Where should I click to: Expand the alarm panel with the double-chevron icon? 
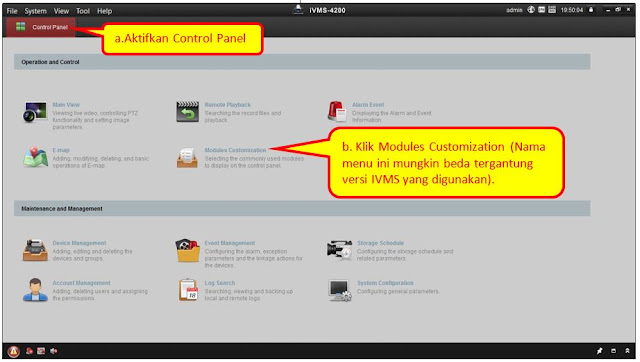point(627,351)
